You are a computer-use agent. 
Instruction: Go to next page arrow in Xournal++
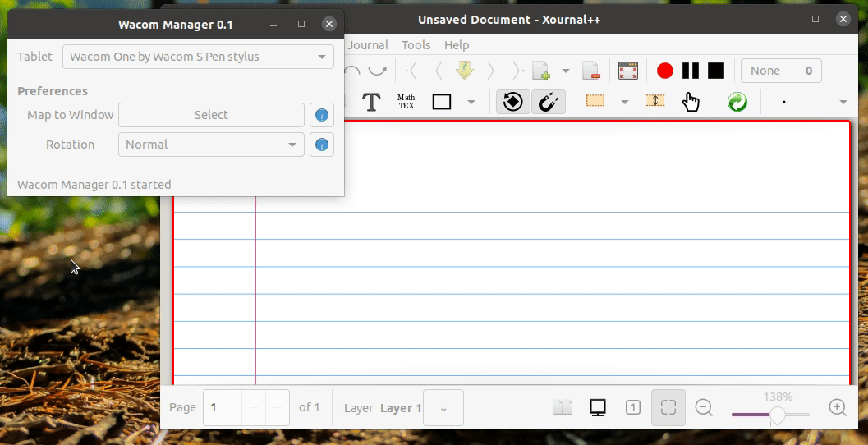coord(490,71)
